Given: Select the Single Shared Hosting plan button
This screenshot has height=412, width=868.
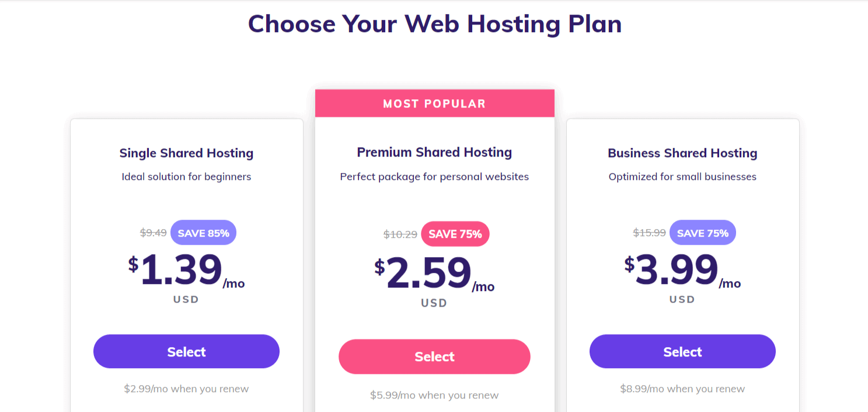Looking at the screenshot, I should [x=186, y=351].
